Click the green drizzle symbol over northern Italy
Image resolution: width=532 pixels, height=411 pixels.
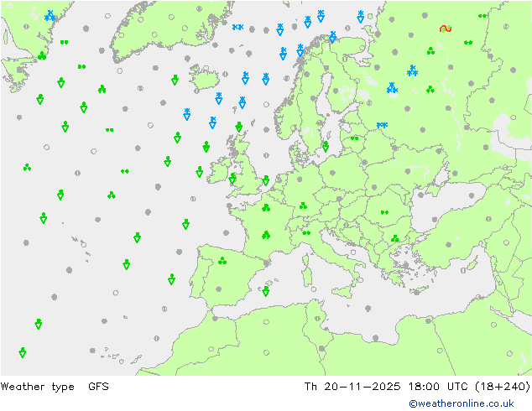[306, 232]
